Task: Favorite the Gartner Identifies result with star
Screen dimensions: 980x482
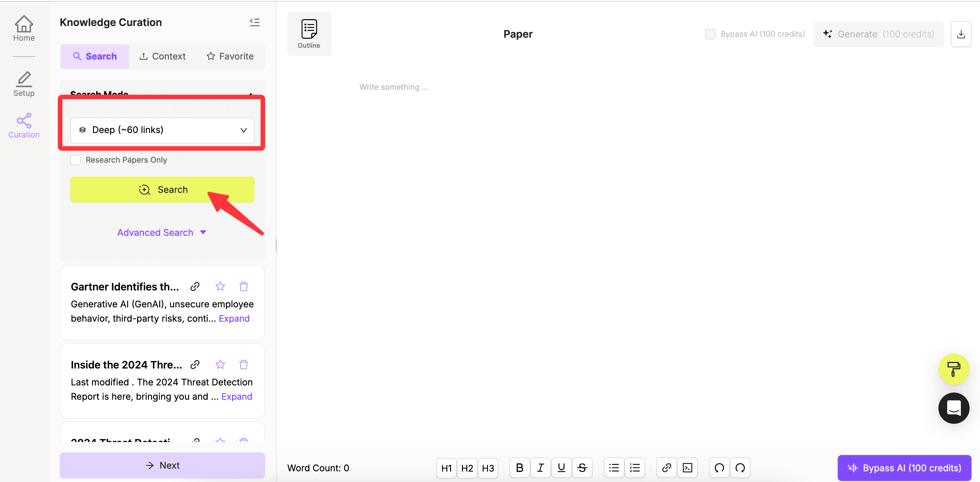Action: pos(220,286)
